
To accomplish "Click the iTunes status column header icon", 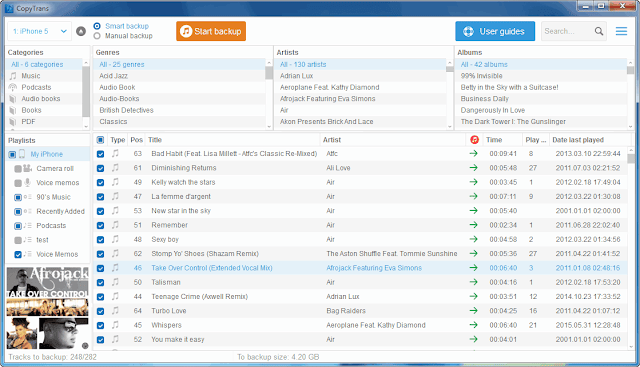I will (x=474, y=140).
